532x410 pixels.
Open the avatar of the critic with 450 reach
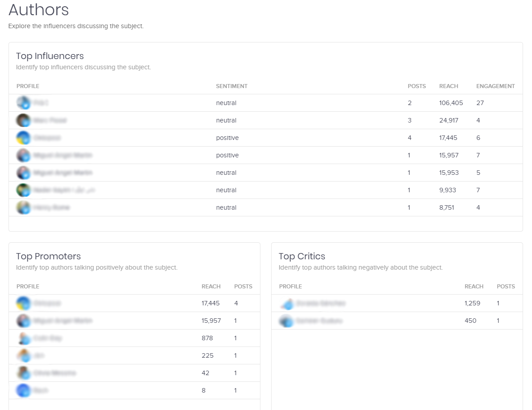coord(286,320)
